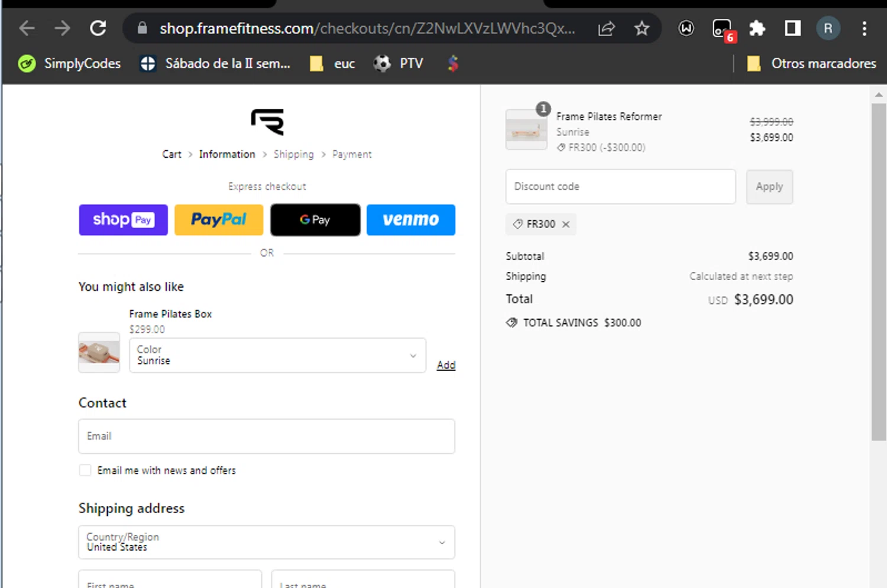887x588 pixels.
Task: Click struck-through price '$3,999.00'
Action: click(x=772, y=122)
